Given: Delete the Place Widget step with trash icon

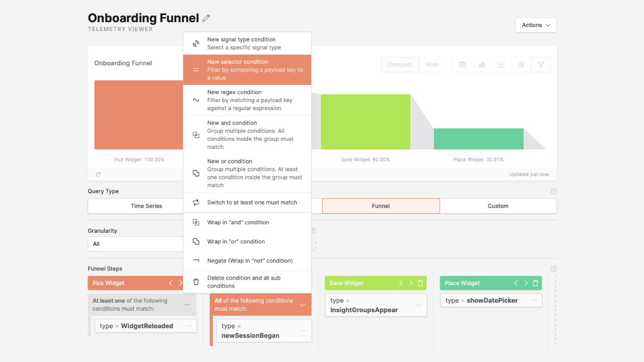Looking at the screenshot, I should click(535, 283).
